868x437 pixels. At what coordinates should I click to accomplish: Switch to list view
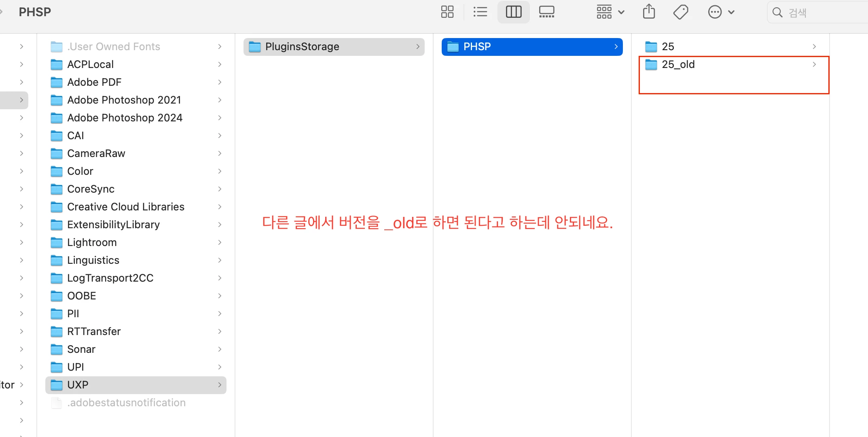480,12
